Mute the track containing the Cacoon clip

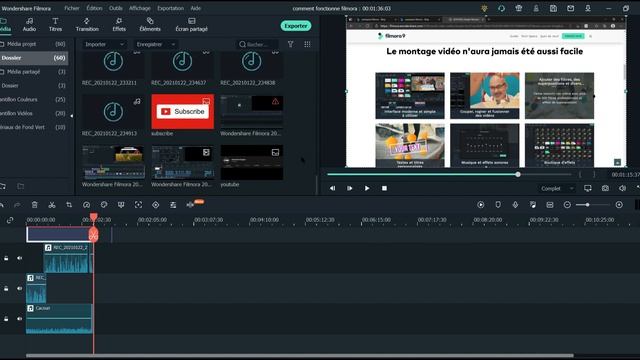pos(19,318)
